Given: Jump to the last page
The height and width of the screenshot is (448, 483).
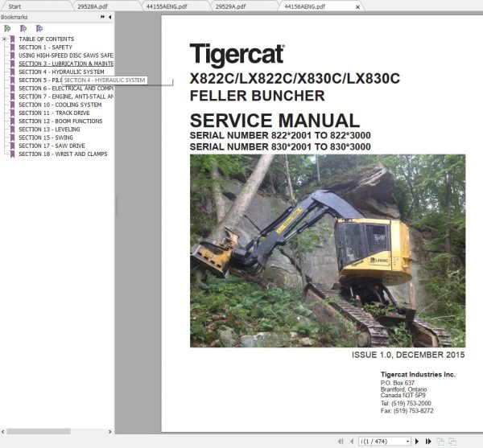Looking at the screenshot, I should (428, 442).
